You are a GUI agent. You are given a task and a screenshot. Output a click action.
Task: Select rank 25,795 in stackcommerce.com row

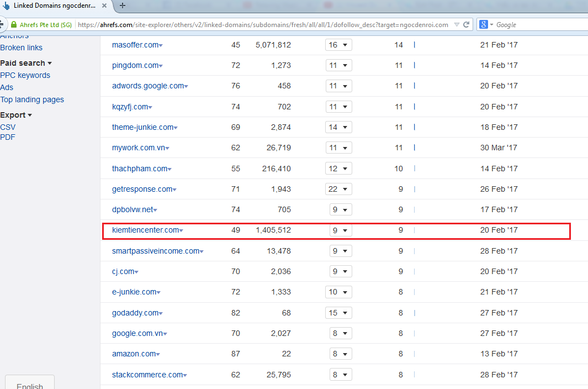[x=279, y=375]
